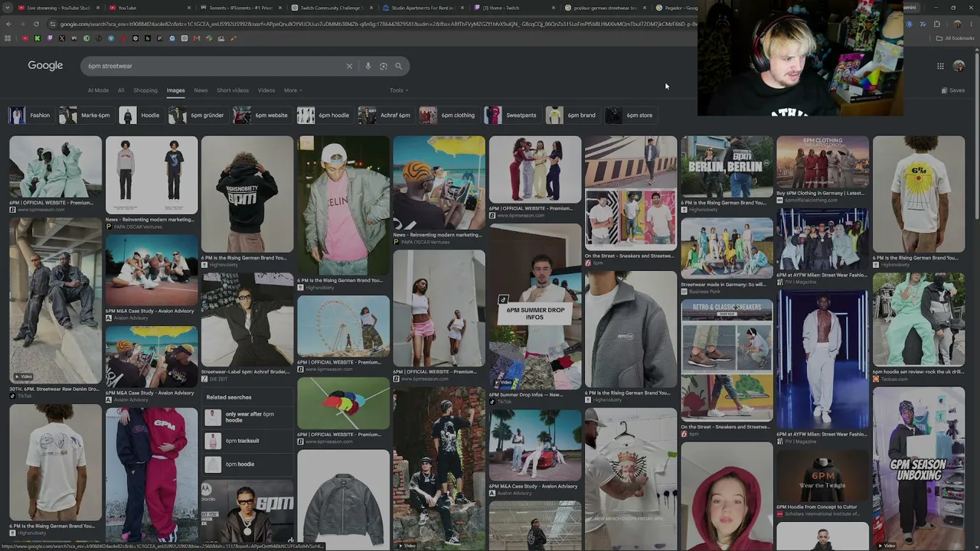
Task: Select the 6pm clothing filter chip
Action: click(449, 116)
